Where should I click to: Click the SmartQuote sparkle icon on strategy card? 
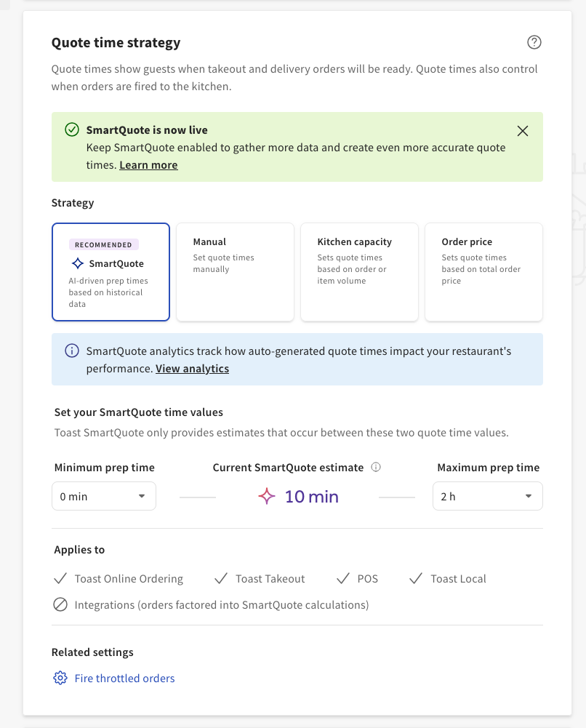tap(78, 263)
